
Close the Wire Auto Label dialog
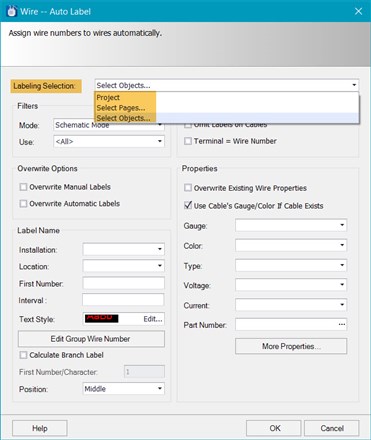point(358,11)
